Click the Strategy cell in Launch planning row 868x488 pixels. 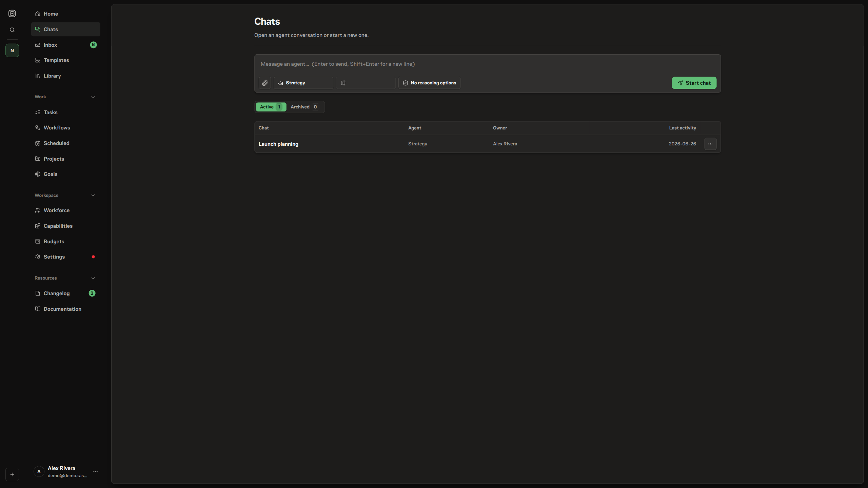tap(418, 144)
